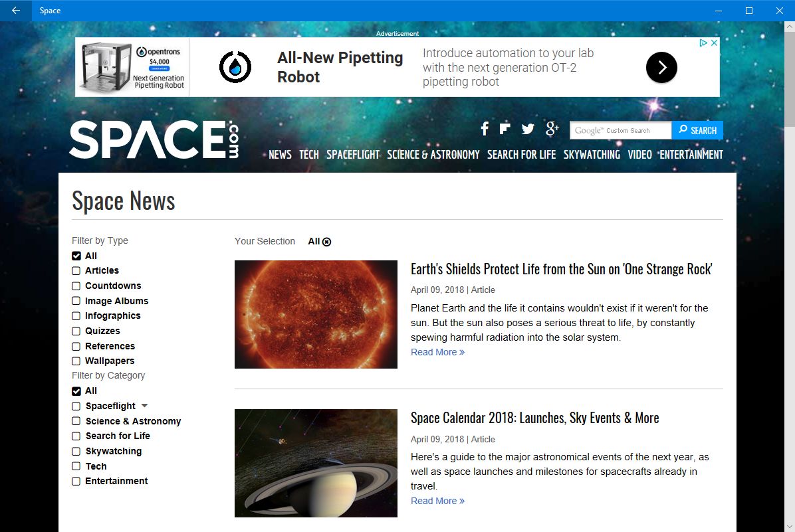This screenshot has height=532, width=795.
Task: Expand the Spaceflight category dropdown
Action: [x=145, y=405]
